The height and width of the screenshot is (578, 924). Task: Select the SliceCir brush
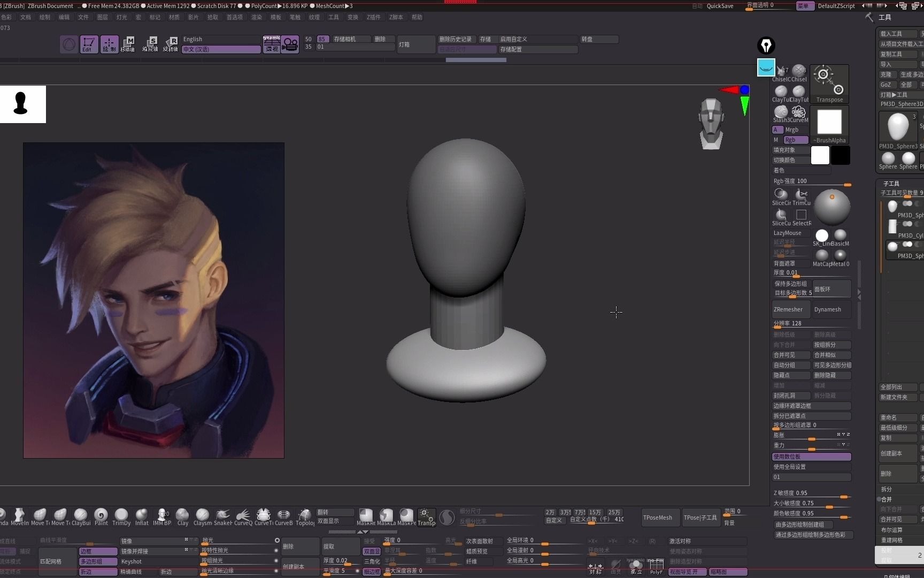coord(781,197)
